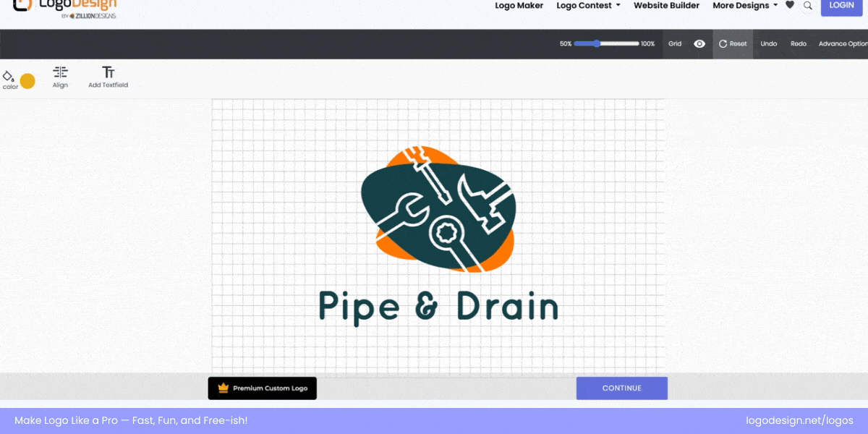Click the 50% zoom label
Viewport: 868px width, 434px height.
coord(566,44)
